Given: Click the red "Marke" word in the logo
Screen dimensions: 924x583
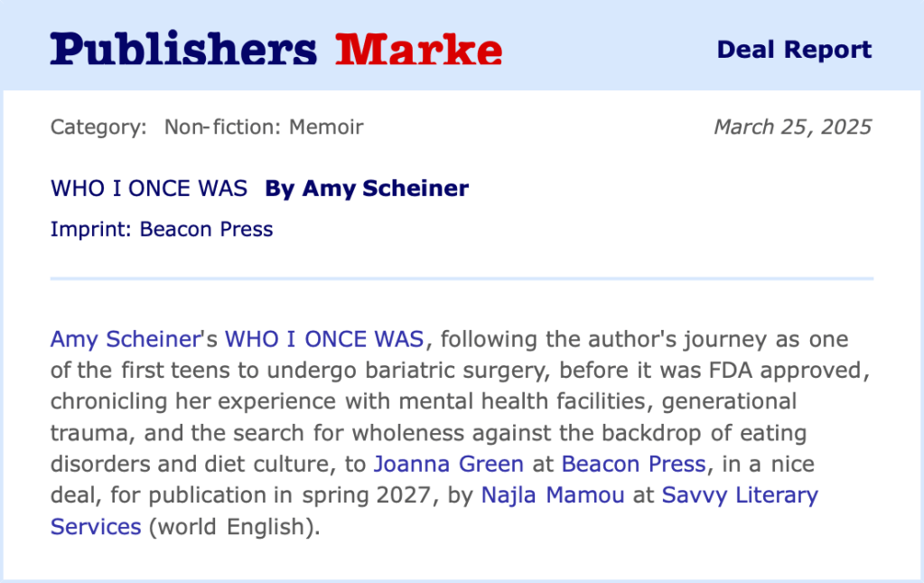Looking at the screenshot, I should [x=418, y=49].
